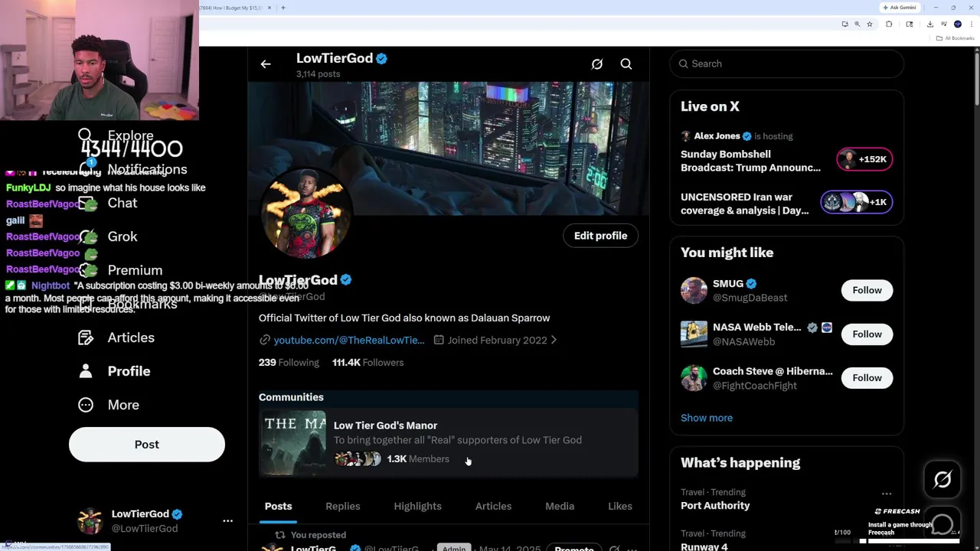Image resolution: width=980 pixels, height=551 pixels.
Task: Close the browser tab How I Budget
Action: (x=270, y=8)
